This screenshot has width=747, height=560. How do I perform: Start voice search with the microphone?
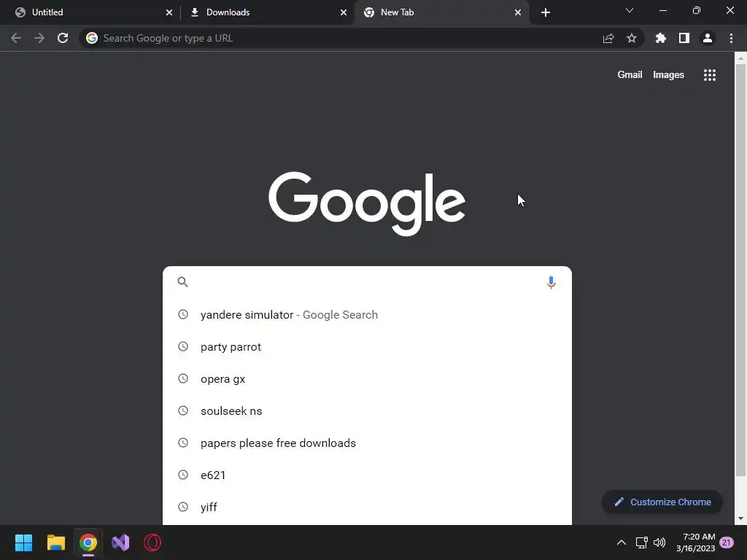click(x=551, y=282)
